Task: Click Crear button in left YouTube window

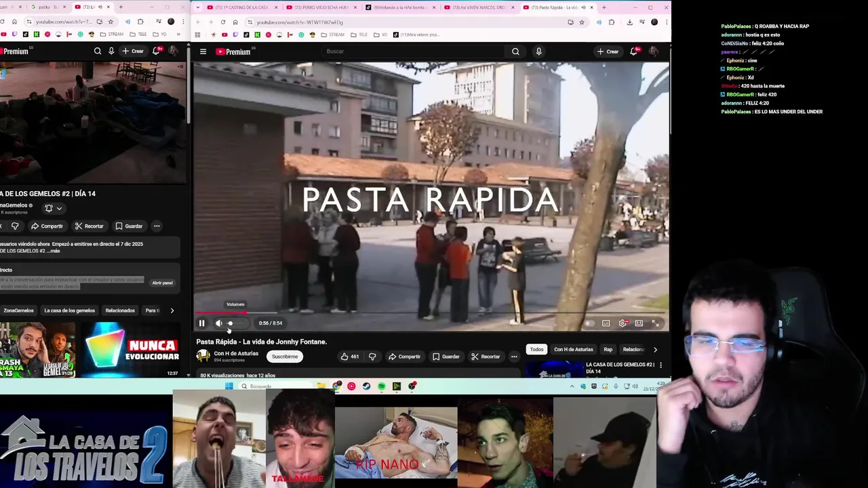Action: click(x=133, y=52)
